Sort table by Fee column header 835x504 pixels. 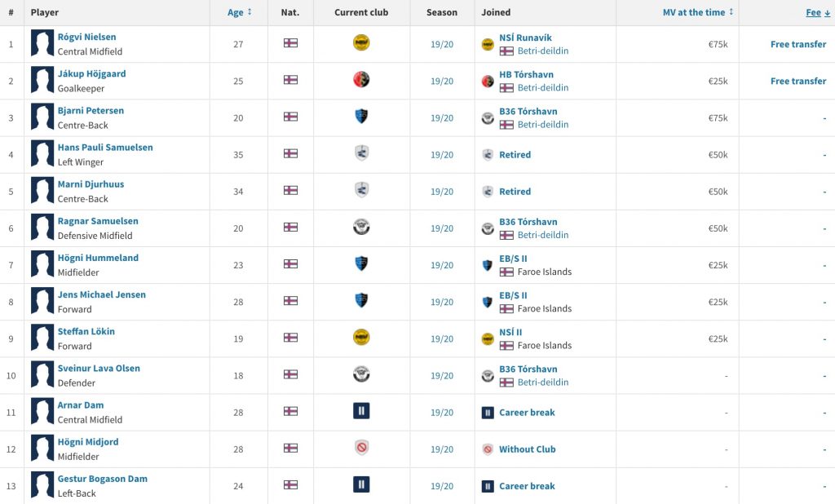[x=817, y=12]
